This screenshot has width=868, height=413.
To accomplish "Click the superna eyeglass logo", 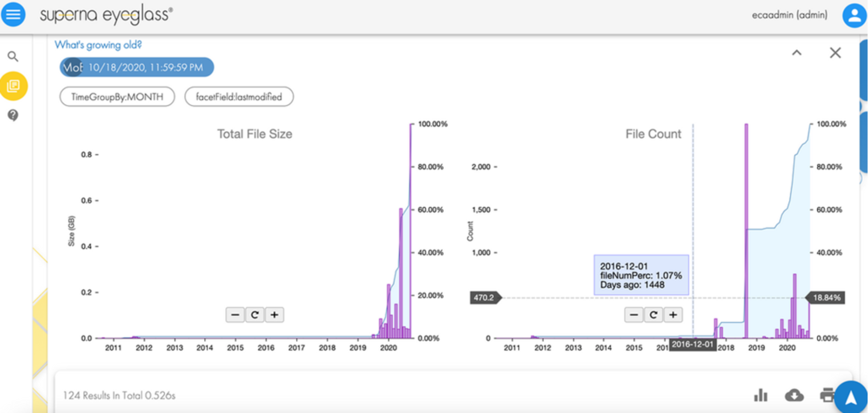I will click(106, 14).
